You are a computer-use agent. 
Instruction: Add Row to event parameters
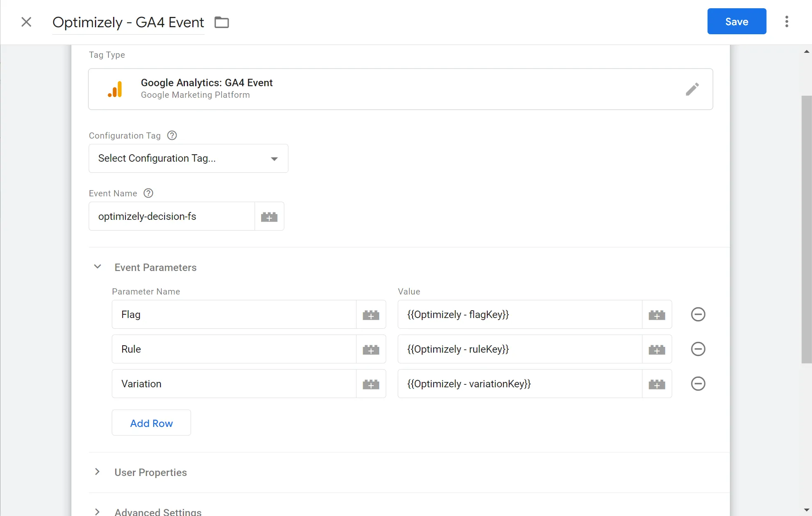(151, 423)
